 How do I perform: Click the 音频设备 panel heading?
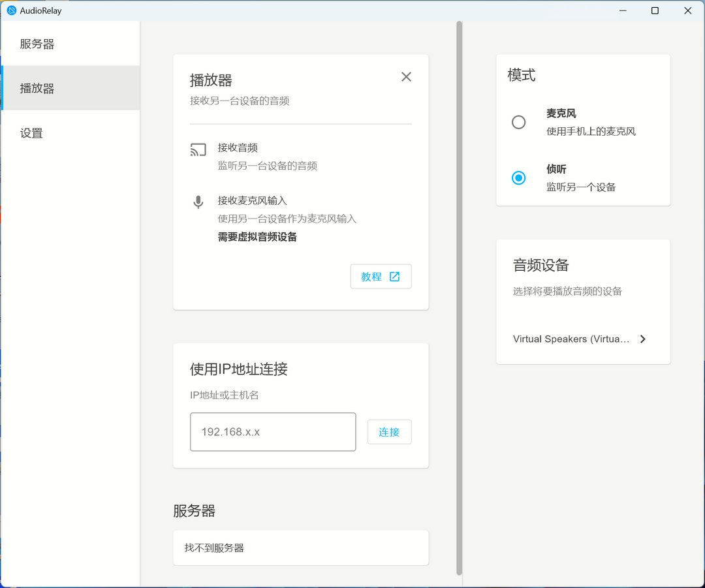(x=541, y=266)
